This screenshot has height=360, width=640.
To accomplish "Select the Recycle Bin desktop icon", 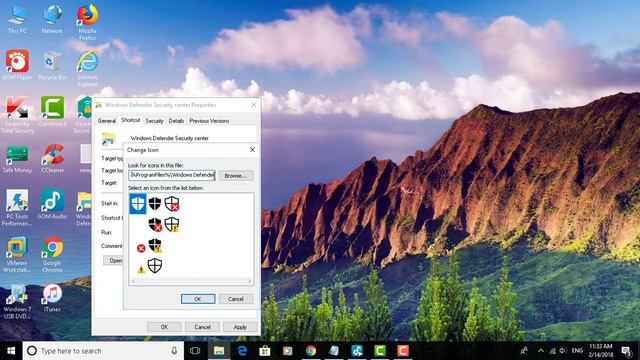I will point(52,65).
